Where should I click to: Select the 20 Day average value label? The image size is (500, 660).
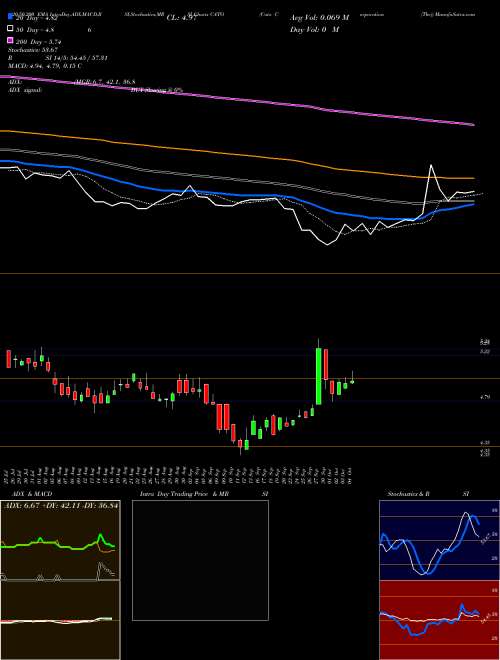point(36,18)
